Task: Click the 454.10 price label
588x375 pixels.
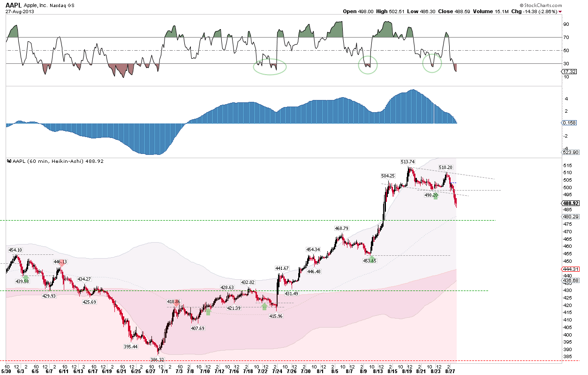Action: (15, 250)
